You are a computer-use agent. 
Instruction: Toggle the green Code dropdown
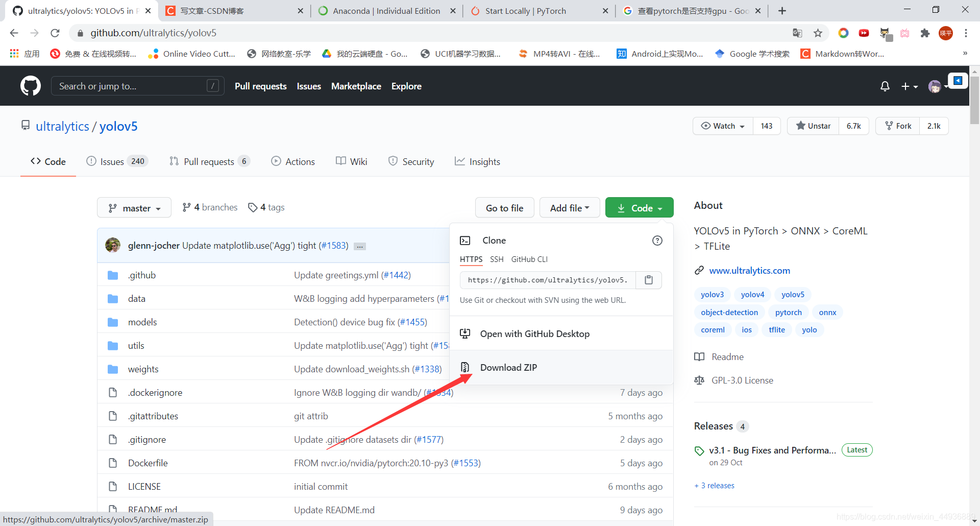(640, 208)
